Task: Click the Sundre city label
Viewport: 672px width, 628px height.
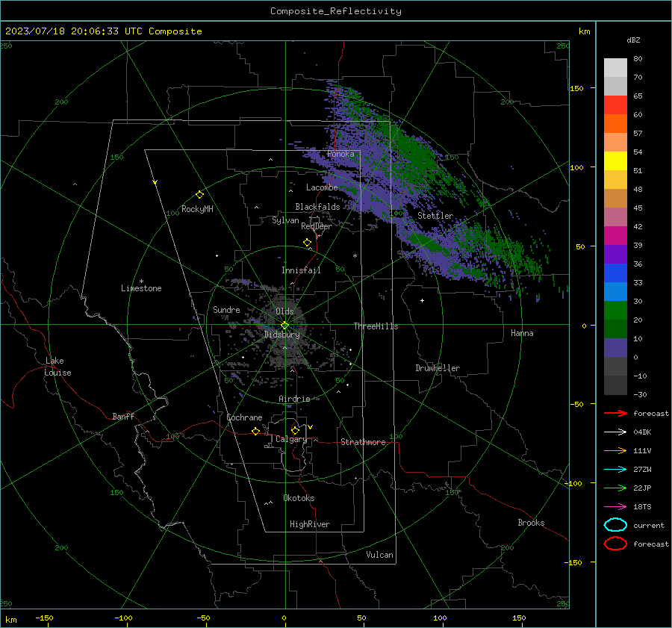Action: point(226,309)
